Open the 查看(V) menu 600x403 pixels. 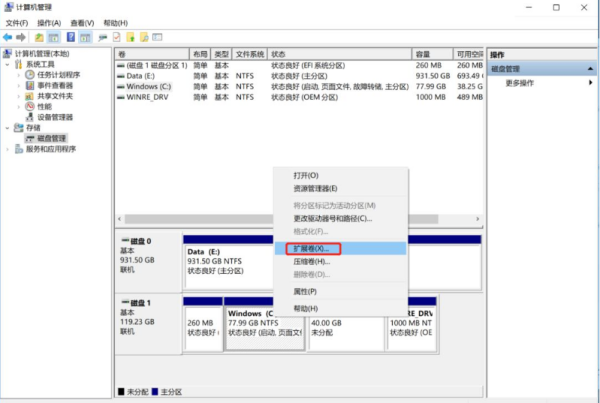(x=82, y=23)
